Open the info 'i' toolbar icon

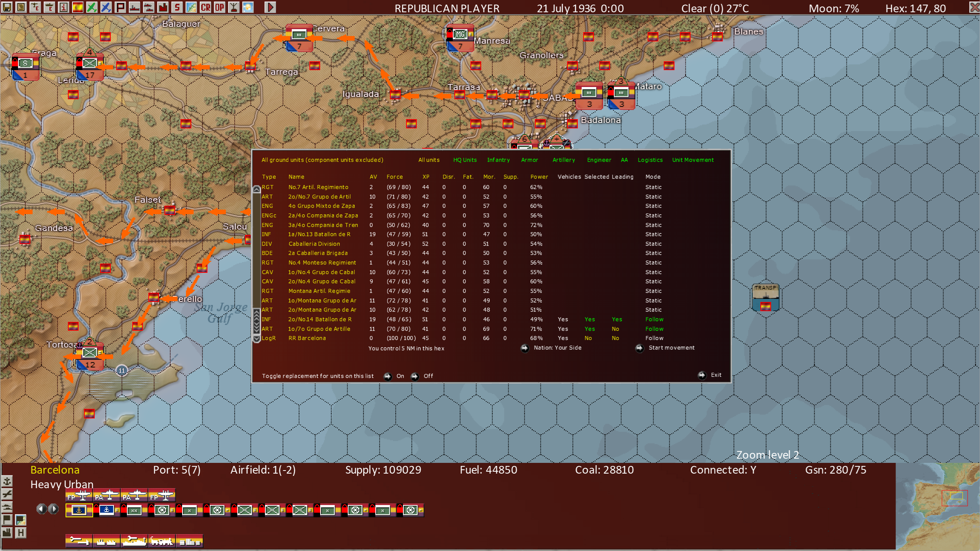pyautogui.click(x=64, y=7)
